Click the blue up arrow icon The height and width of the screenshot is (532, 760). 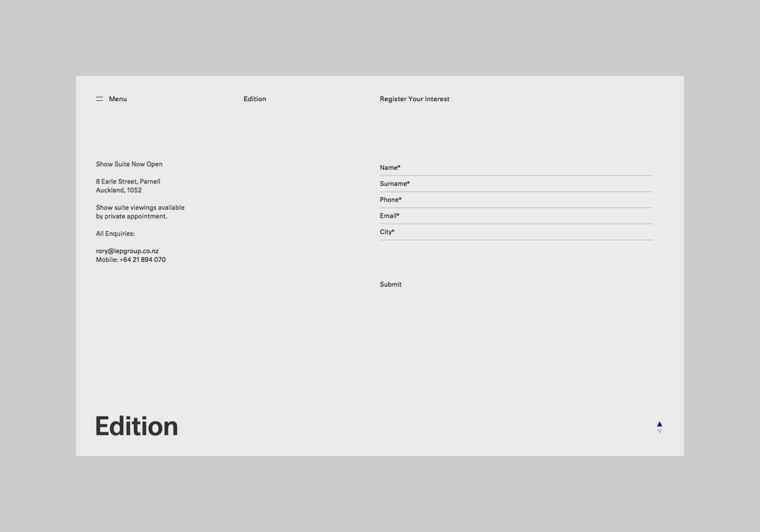coord(659,424)
